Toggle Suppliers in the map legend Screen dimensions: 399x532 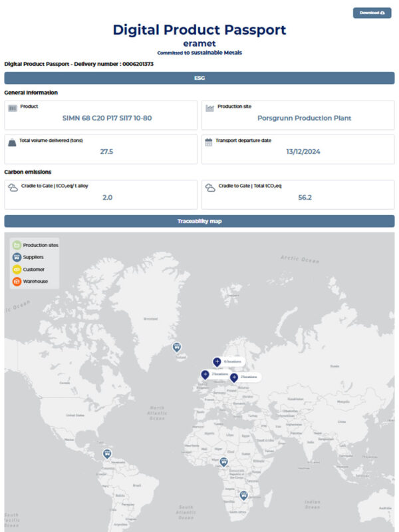tap(17, 257)
